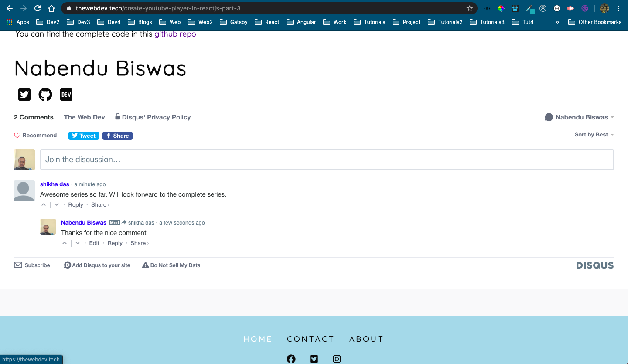Edit the Nabendu Biswas reply
This screenshot has width=628, height=364.
pyautogui.click(x=94, y=243)
